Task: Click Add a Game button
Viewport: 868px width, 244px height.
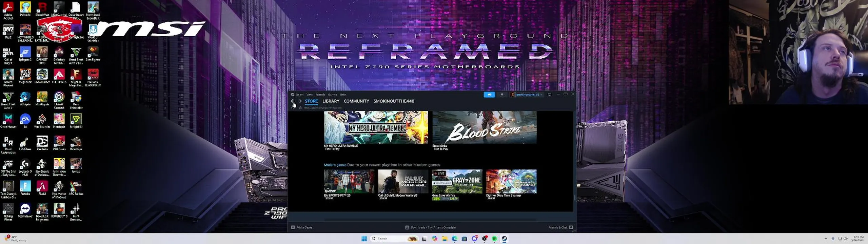Action: (301, 227)
